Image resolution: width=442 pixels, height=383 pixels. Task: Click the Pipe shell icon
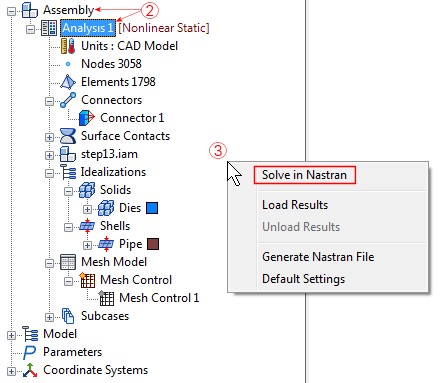(x=106, y=244)
